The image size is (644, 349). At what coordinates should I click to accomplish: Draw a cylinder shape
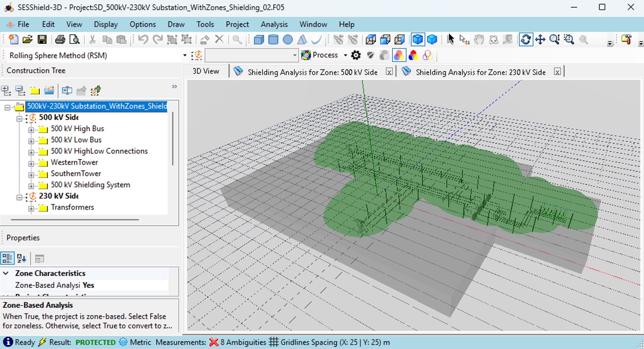point(273,40)
